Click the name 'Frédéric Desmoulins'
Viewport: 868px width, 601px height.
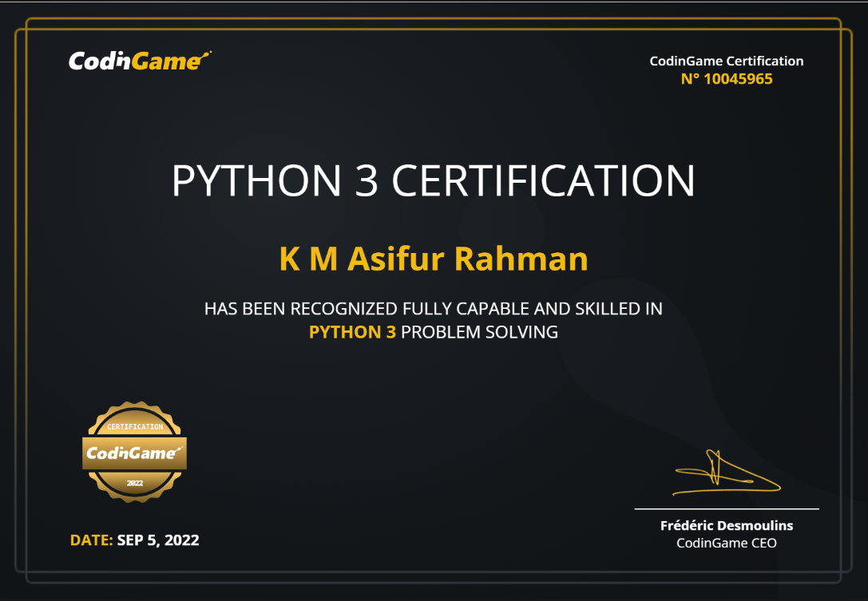pyautogui.click(x=727, y=525)
